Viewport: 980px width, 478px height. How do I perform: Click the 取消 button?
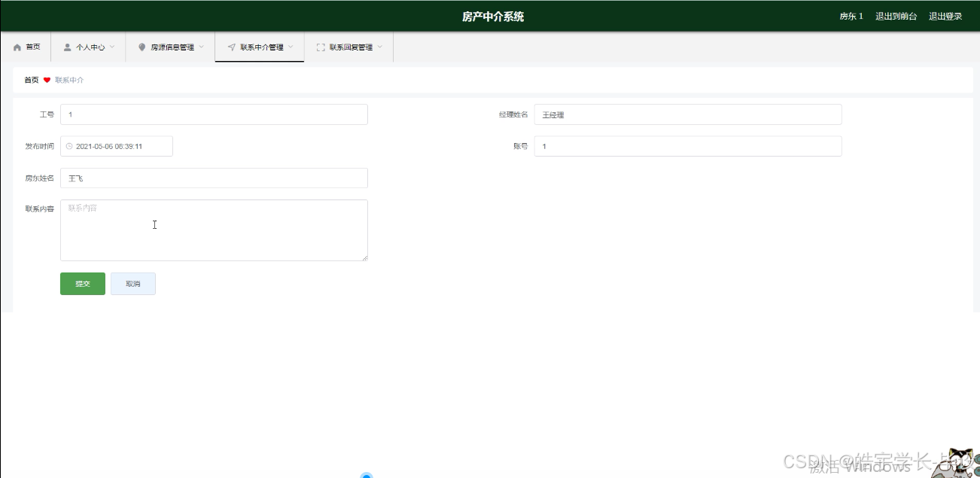click(133, 284)
